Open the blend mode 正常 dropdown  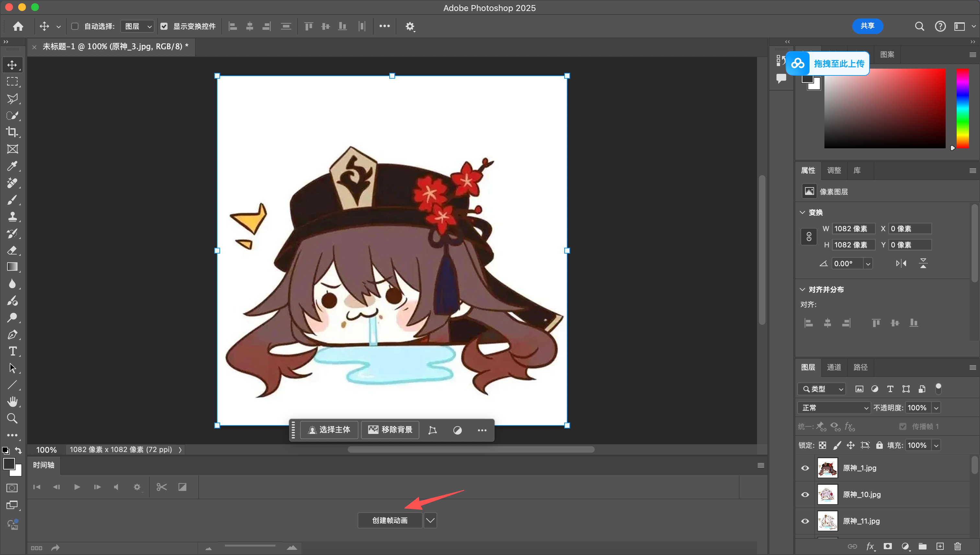[x=834, y=408]
